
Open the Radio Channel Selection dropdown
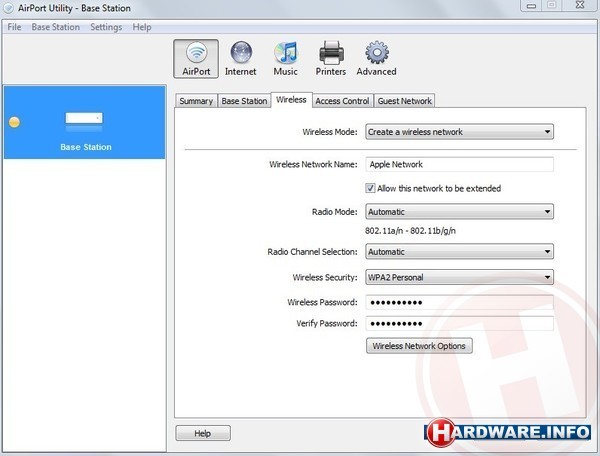(459, 252)
